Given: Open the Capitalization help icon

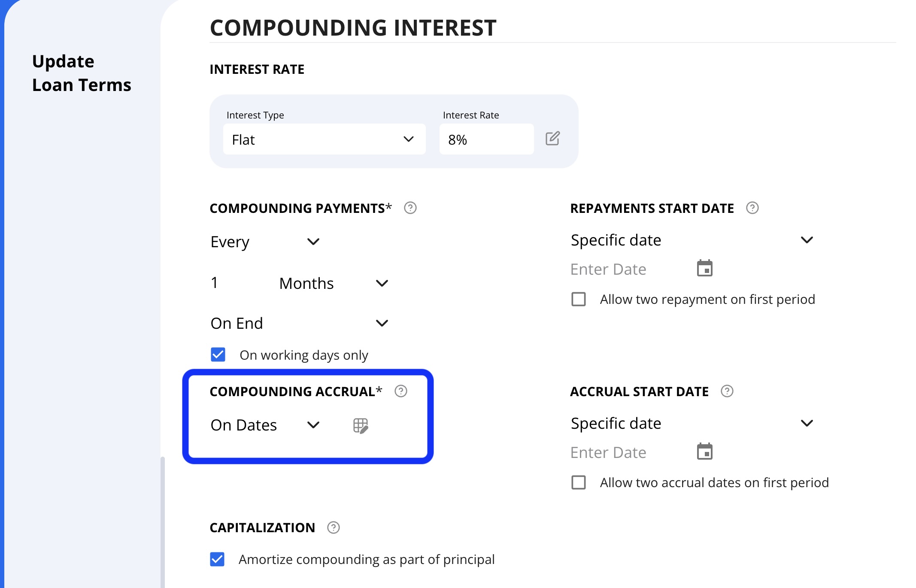Looking at the screenshot, I should coord(333,527).
